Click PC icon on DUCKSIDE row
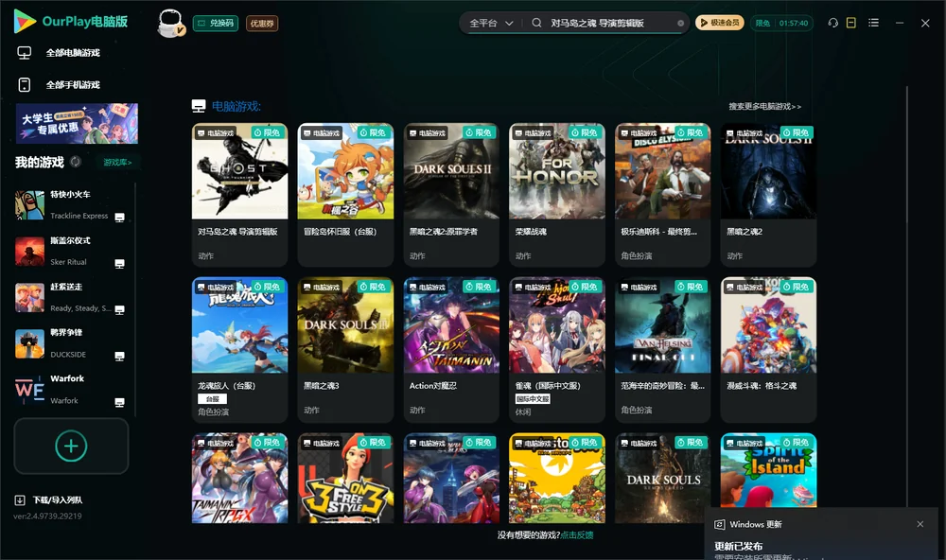Screen dimensions: 946x560 coord(119,356)
